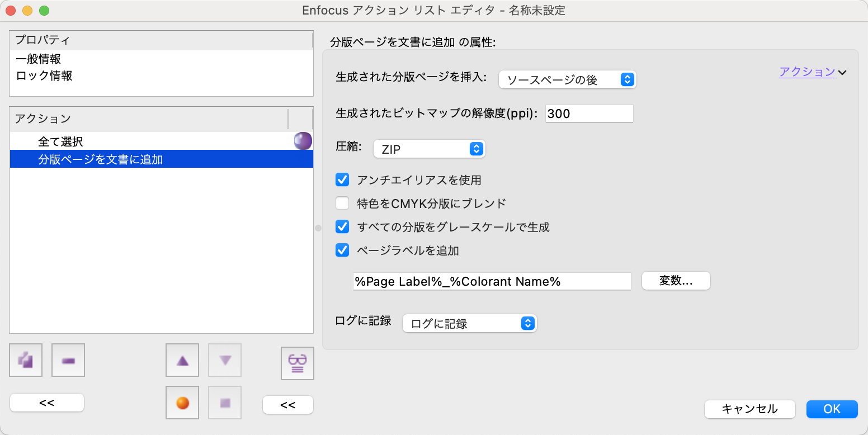868x435 pixels.
Task: Select 一般情報 in the properties list
Action: coord(161,59)
